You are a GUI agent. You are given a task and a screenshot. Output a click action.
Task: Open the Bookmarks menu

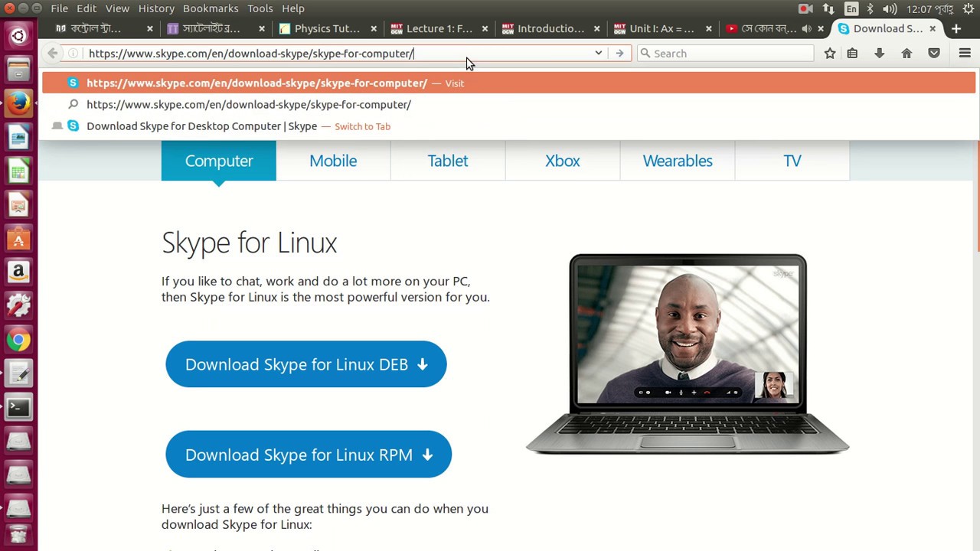pyautogui.click(x=211, y=8)
